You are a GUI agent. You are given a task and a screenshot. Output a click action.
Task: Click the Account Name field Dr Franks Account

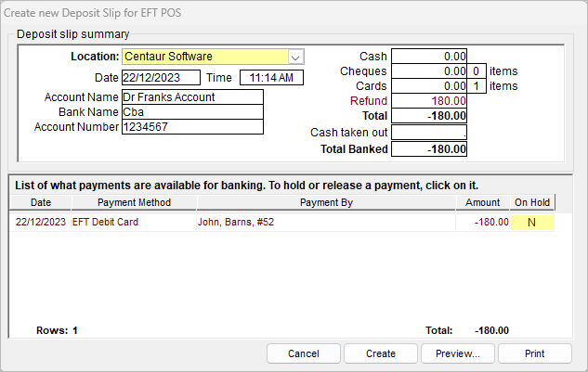tap(192, 97)
